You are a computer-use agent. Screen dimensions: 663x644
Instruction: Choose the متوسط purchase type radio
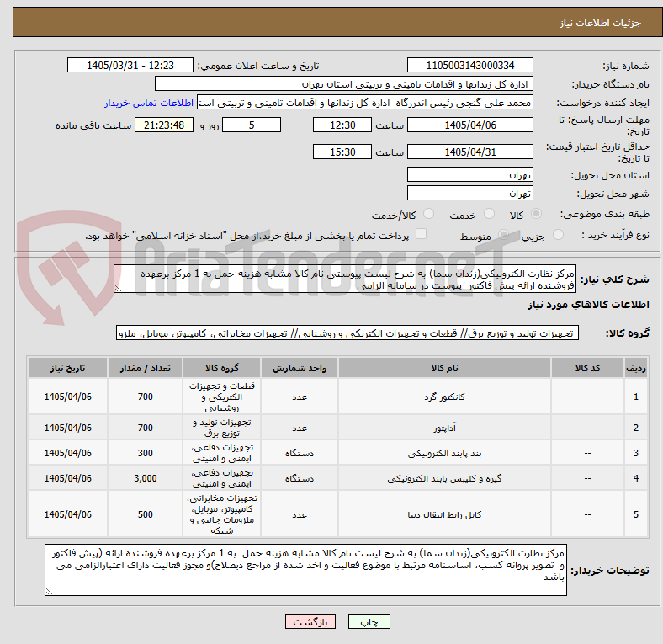503,235
